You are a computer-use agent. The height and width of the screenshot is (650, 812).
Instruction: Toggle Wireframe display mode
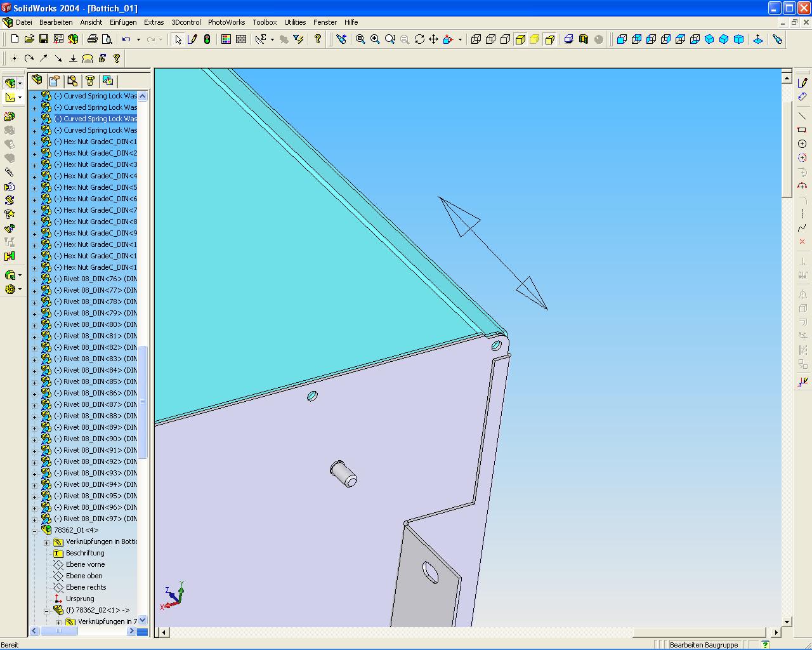coord(476,39)
